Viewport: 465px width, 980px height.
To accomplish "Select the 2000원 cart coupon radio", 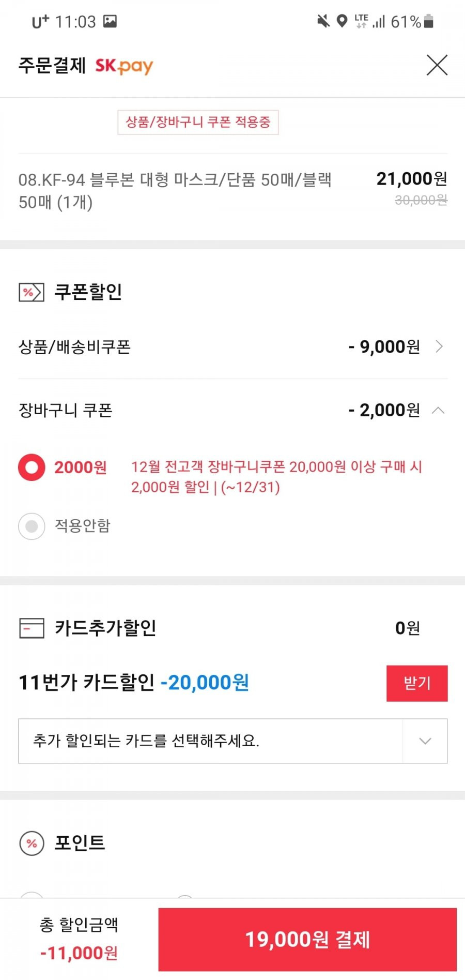I will click(x=32, y=468).
